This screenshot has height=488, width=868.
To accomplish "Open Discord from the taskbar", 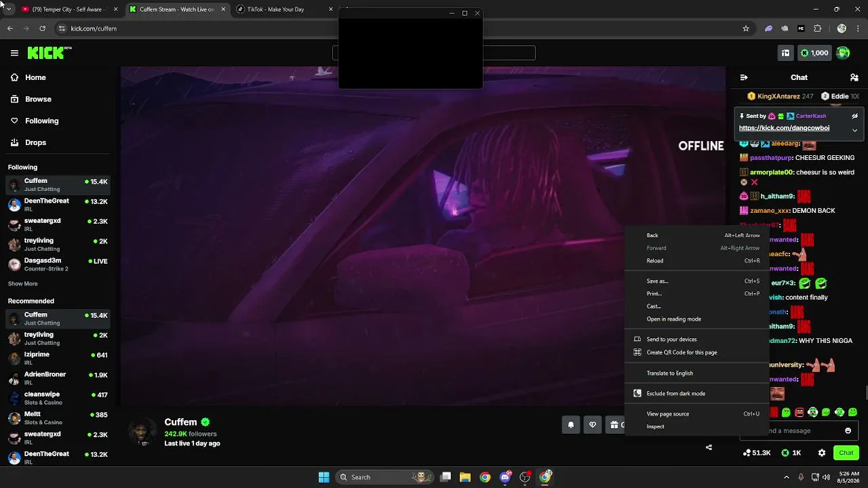I will coord(505,477).
